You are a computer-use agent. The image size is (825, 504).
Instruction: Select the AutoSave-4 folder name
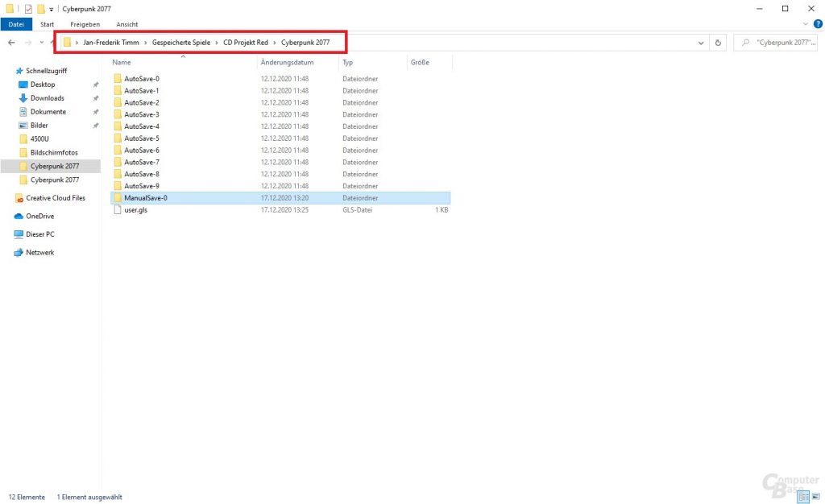point(142,126)
